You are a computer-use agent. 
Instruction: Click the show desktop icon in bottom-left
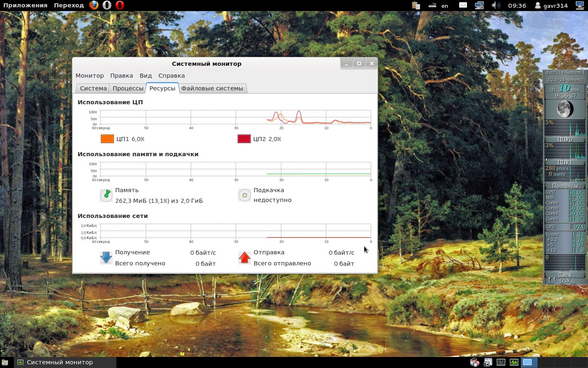[x=5, y=362]
